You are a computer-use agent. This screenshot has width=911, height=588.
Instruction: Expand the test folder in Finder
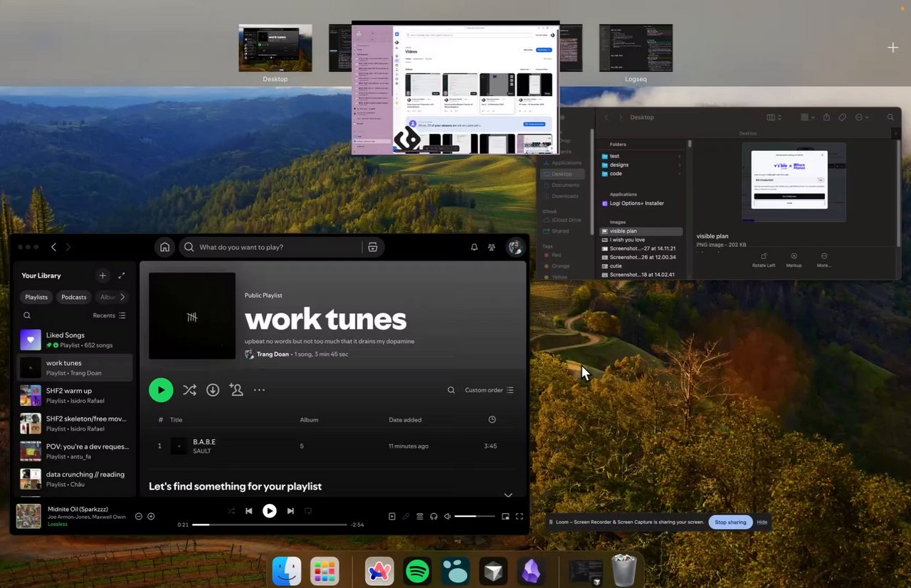pos(679,156)
